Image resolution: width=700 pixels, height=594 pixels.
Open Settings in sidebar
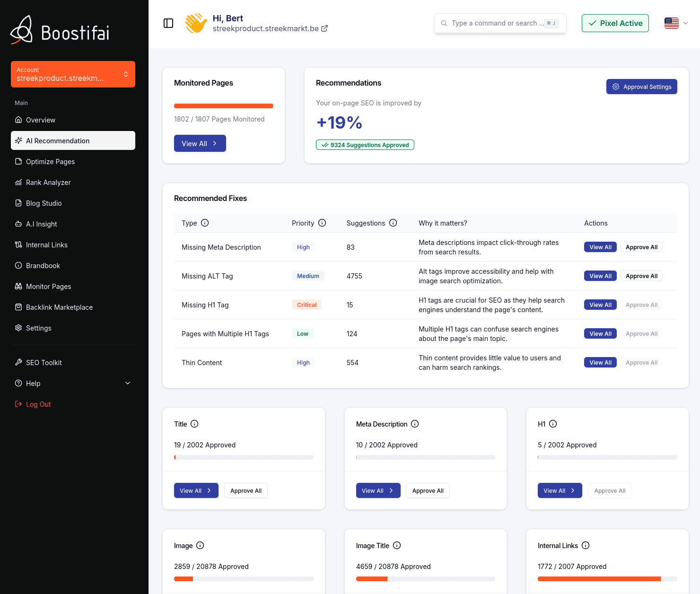[x=73, y=328]
